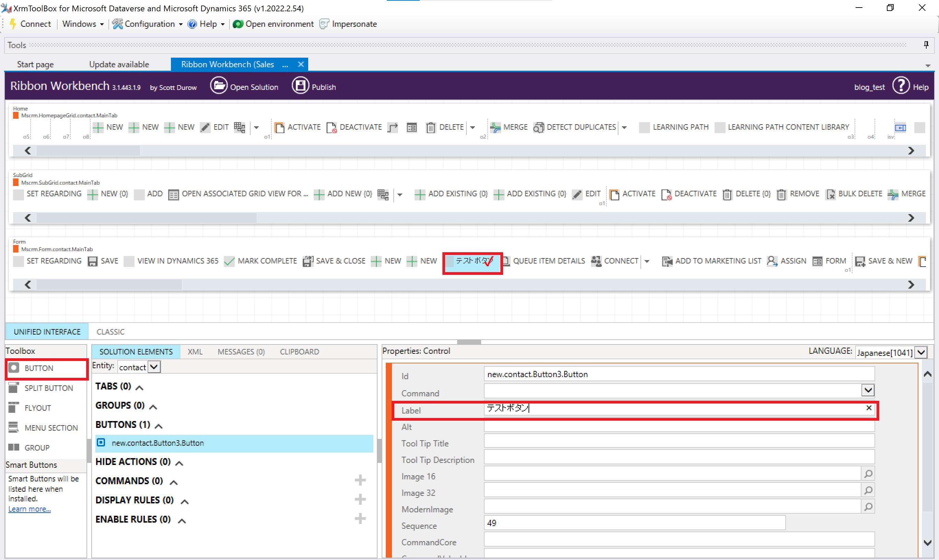Select DEACTIVATE button in Home ribbon
The image size is (939, 560).
354,127
